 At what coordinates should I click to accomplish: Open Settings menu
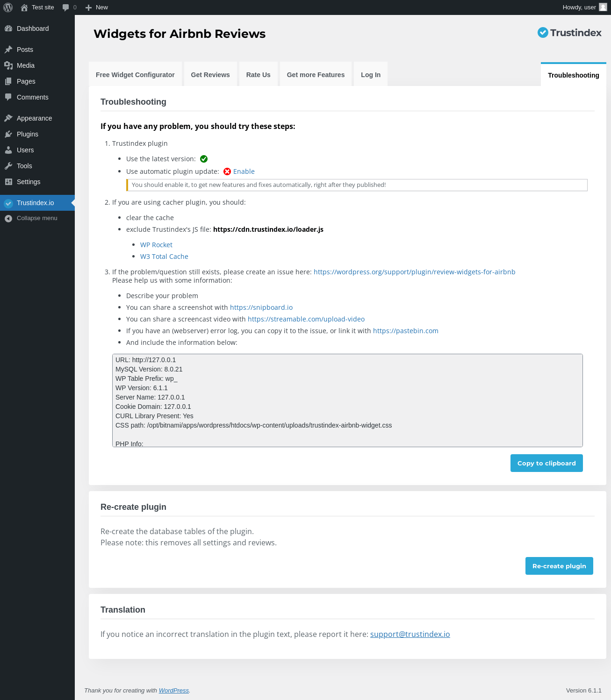(x=37, y=182)
